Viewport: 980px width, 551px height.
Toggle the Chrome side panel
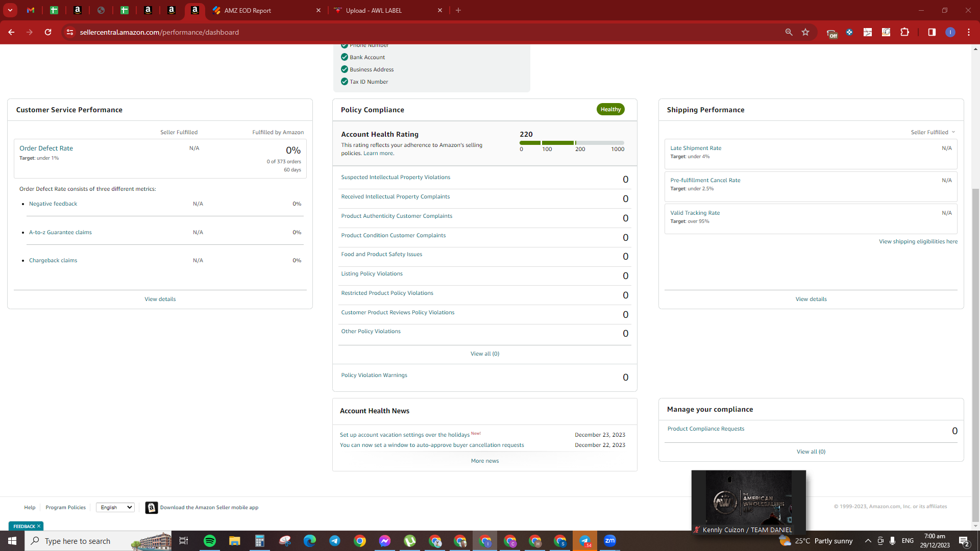pyautogui.click(x=932, y=32)
